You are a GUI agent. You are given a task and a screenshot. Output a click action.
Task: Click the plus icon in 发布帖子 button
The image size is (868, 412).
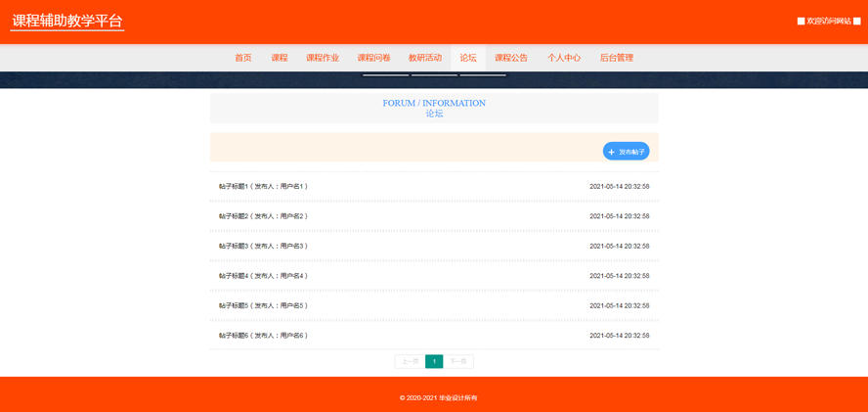click(611, 152)
